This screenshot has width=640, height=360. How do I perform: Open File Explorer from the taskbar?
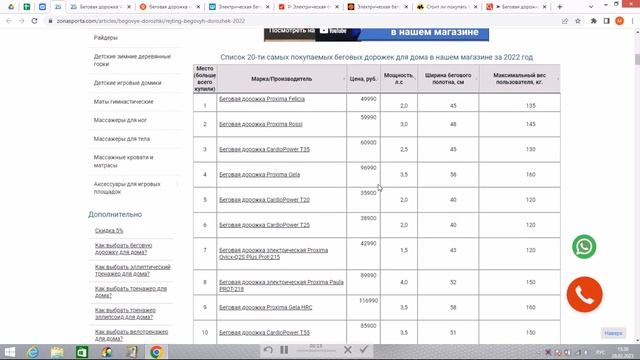pyautogui.click(x=57, y=352)
